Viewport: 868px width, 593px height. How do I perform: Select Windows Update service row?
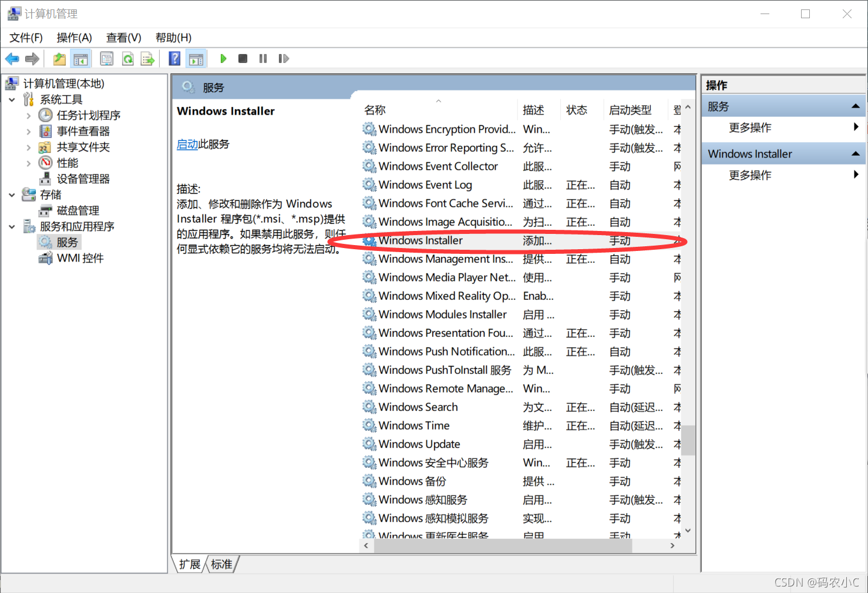pos(521,444)
